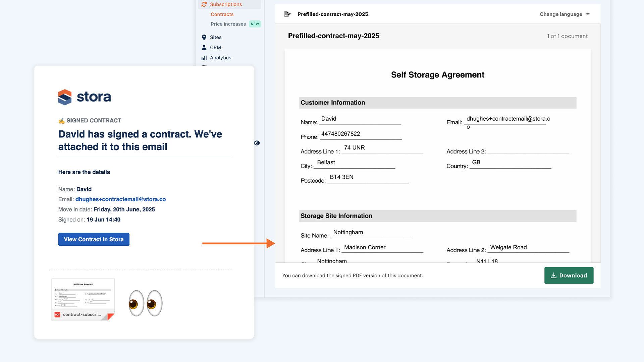Open CRM via the person icon
The width and height of the screenshot is (644, 362).
pos(205,47)
